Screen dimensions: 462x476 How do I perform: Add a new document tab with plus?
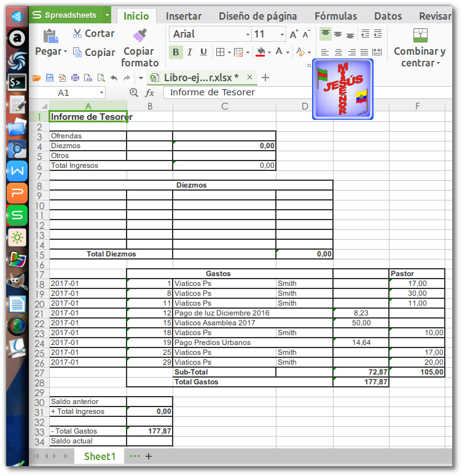click(265, 77)
